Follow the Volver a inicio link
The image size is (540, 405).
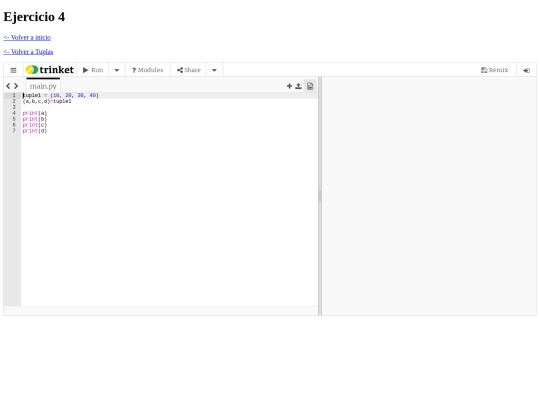click(27, 38)
